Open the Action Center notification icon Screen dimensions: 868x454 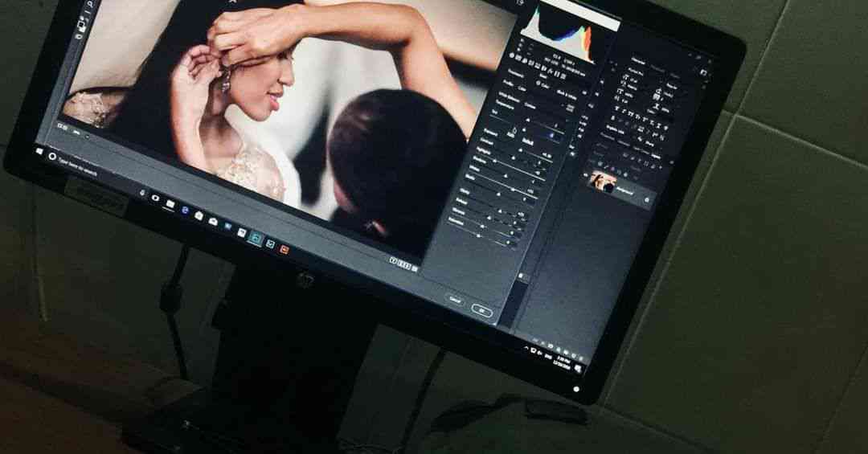click(x=578, y=369)
